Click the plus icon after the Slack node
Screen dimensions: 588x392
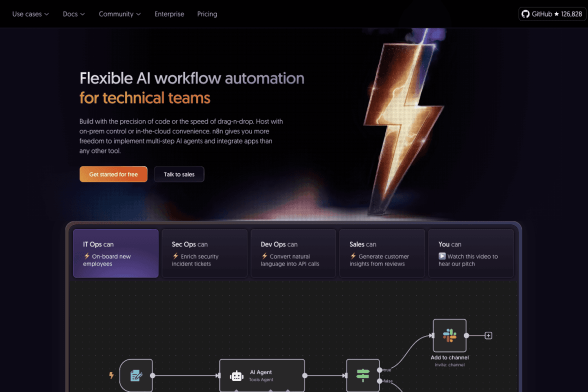pyautogui.click(x=488, y=335)
